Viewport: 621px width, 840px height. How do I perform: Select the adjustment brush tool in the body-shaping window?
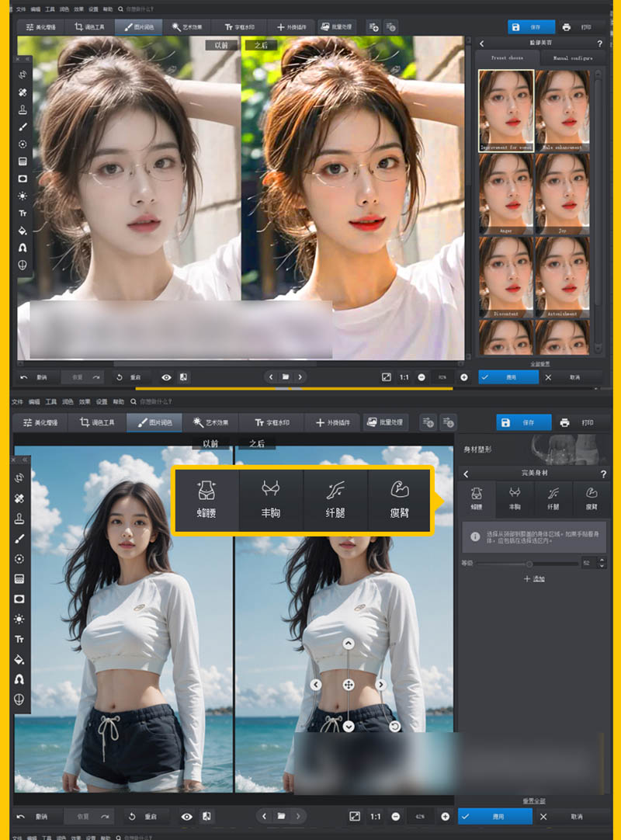point(19,539)
